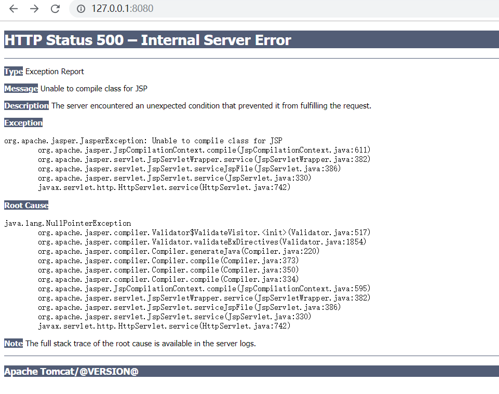
Task: Click the Compiler.java:334 stack line
Action: (x=168, y=279)
